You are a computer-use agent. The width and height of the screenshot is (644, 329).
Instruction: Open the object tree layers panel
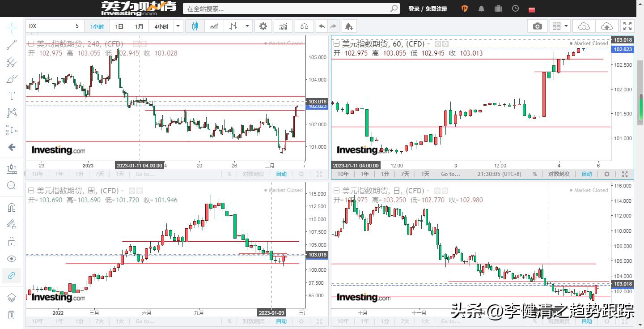(12, 298)
